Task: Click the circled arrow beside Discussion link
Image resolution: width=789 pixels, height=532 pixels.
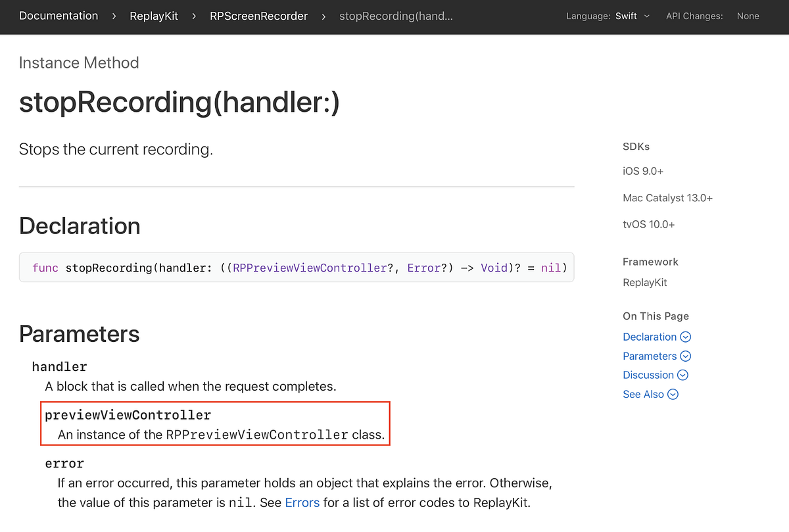Action: pyautogui.click(x=683, y=375)
